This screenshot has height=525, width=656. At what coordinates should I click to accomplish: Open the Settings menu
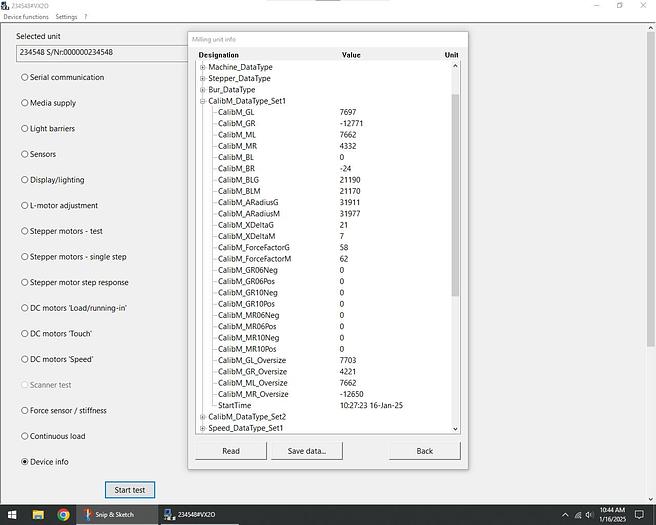tap(66, 17)
